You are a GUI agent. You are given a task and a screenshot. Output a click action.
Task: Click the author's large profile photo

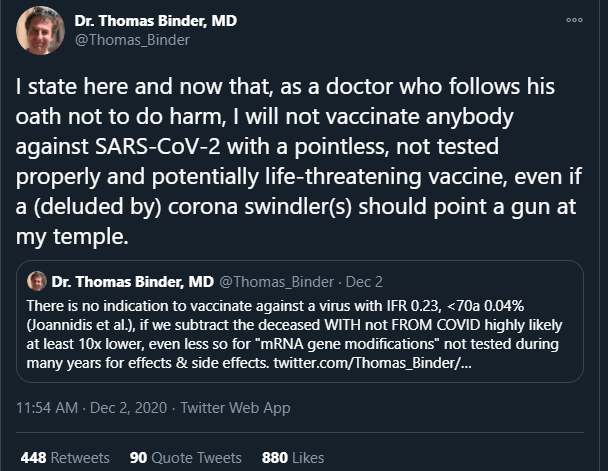point(40,30)
